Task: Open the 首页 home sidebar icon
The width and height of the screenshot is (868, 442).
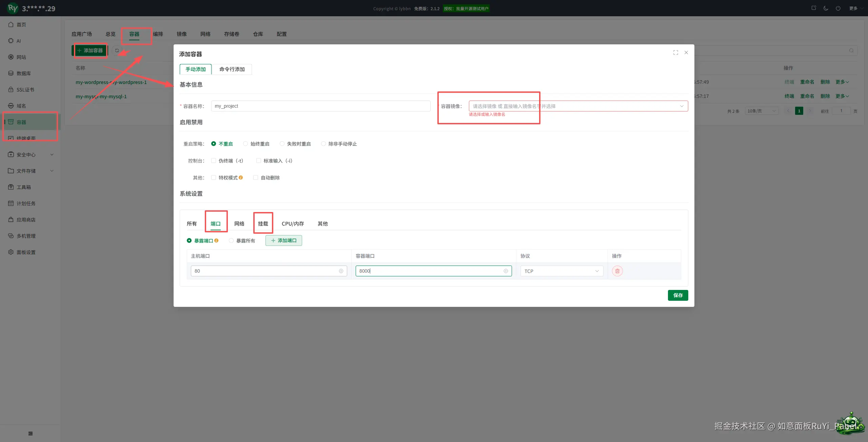Action: 11,24
